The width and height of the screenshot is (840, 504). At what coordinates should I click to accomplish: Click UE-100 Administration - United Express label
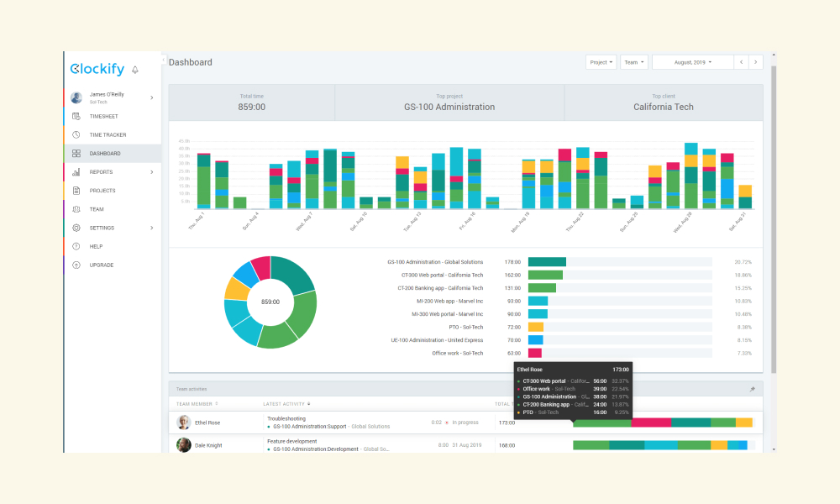[x=437, y=340]
